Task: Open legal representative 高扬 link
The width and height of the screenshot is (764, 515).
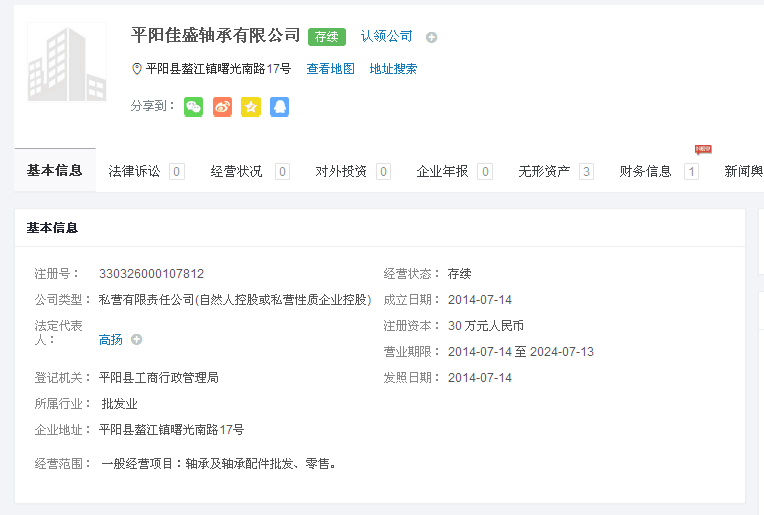Action: (111, 340)
